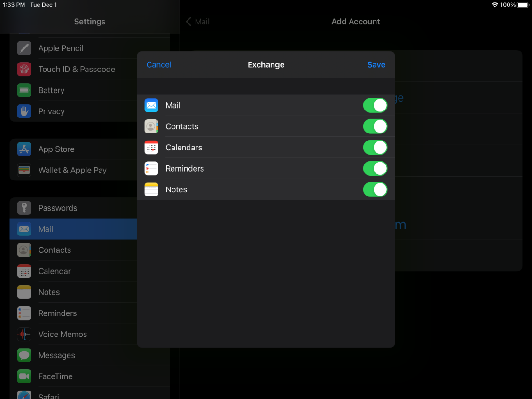Turn off Contacts syncing switch
532x399 pixels.
click(x=375, y=126)
